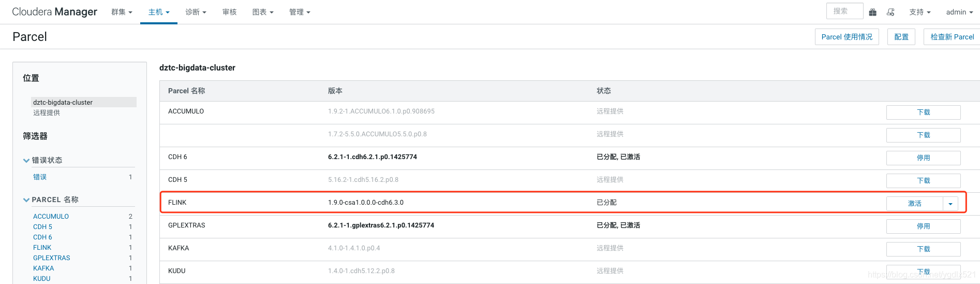This screenshot has width=980, height=284.
Task: Open the 主机 menu
Action: coord(159,12)
